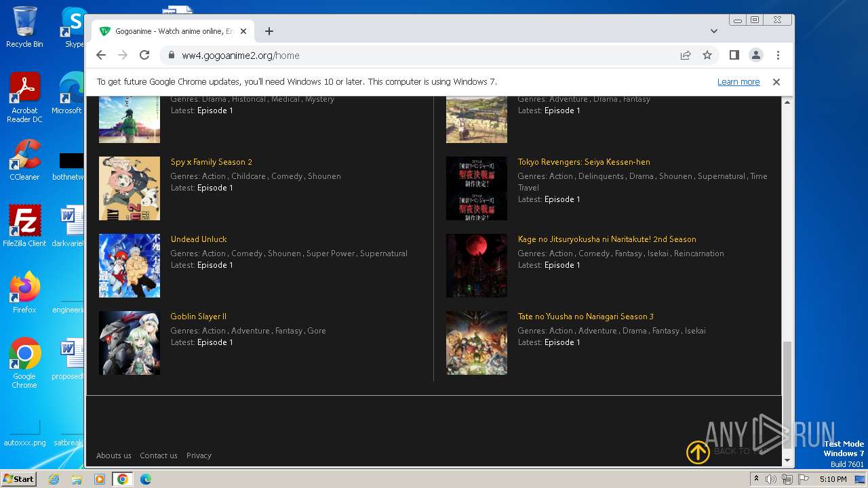The height and width of the screenshot is (488, 868).
Task: Open Episode 1 of Tokyo Revengers
Action: [x=562, y=199]
